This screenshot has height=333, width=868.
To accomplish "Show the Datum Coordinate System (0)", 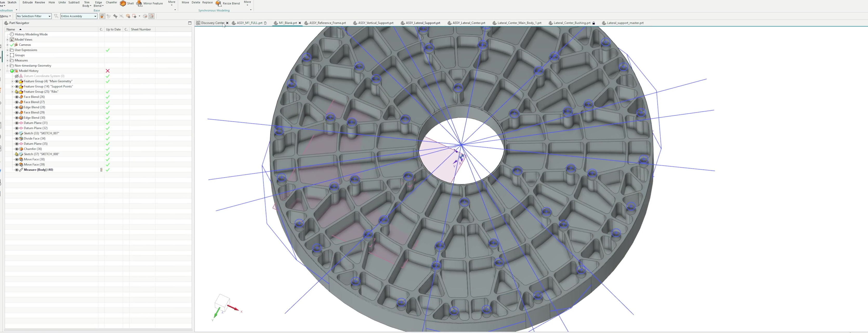I will coord(17,76).
